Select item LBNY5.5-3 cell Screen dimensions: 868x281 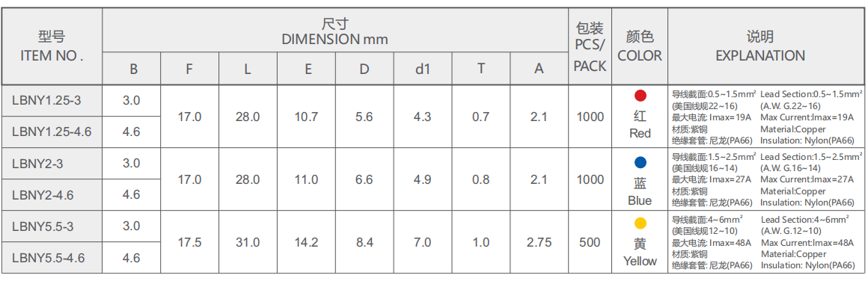[52, 226]
